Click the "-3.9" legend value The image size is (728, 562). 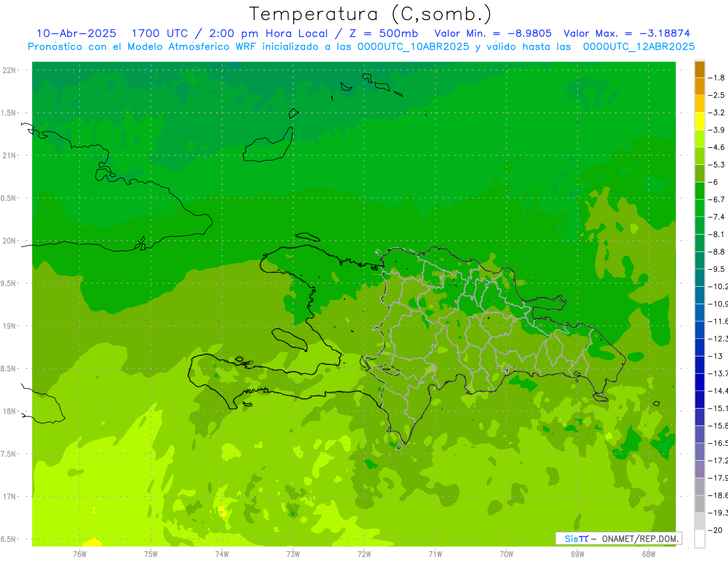(716, 130)
